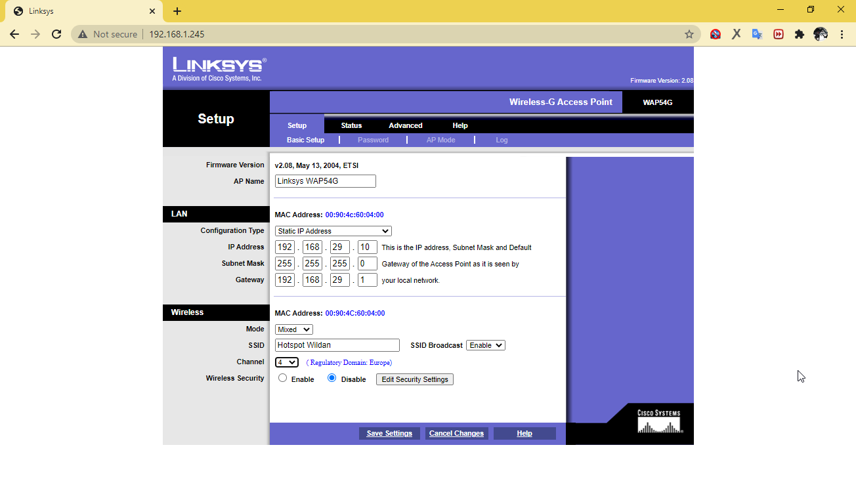
Task: Click Gateway last octet field 1
Action: [368, 280]
